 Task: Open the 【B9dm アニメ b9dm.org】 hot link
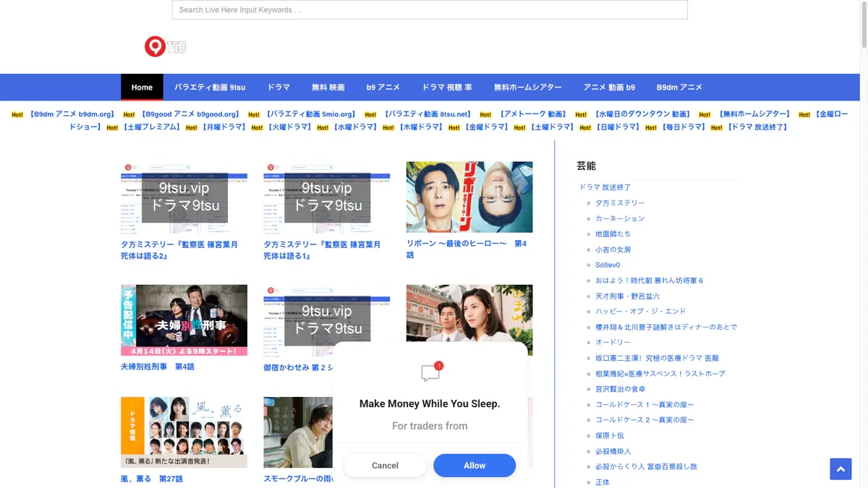(x=72, y=114)
